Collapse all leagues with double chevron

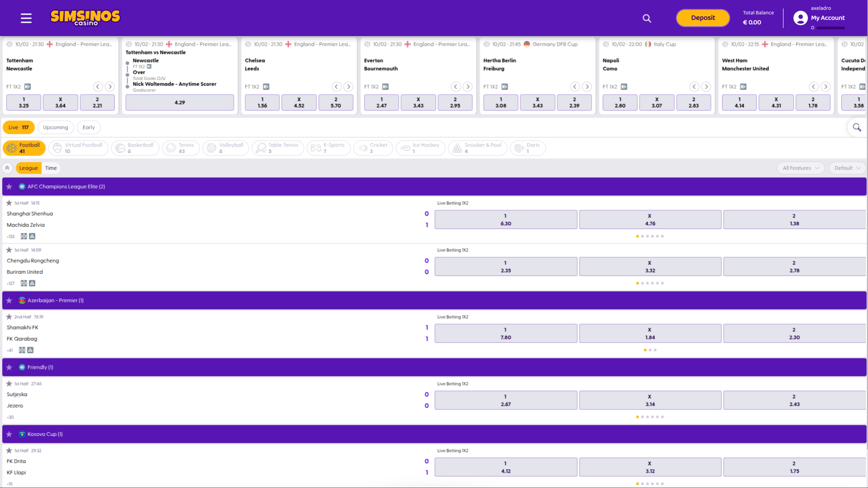(7, 168)
